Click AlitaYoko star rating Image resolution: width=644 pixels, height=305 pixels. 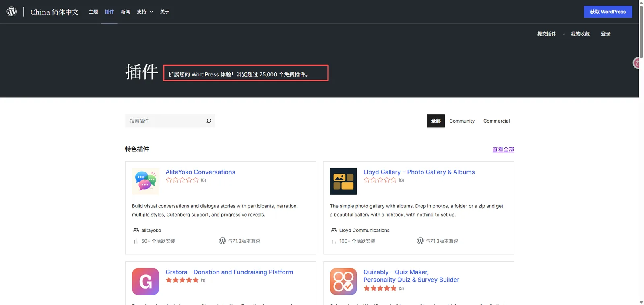point(182,180)
